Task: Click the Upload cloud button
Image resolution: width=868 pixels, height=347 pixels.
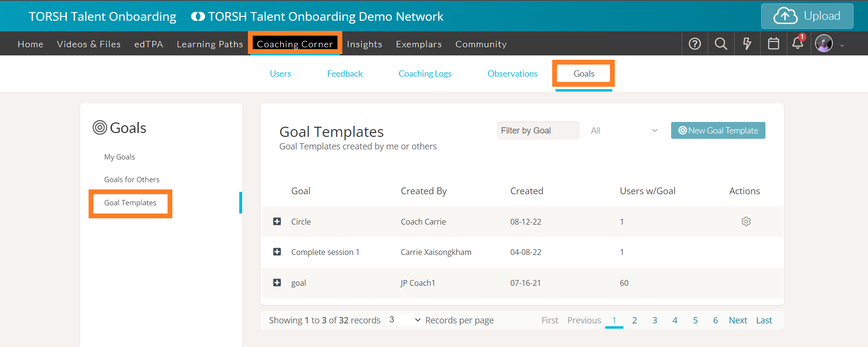Action: 807,16
